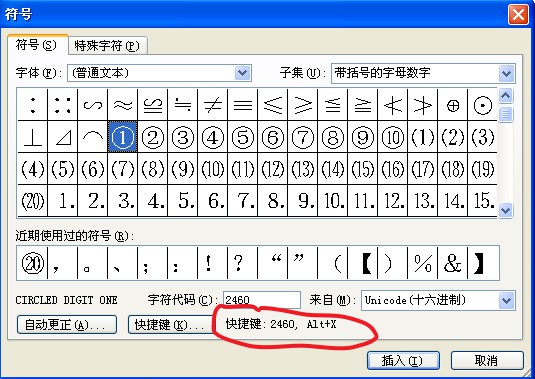Click the 插入(I) insert button
Image resolution: width=535 pixels, height=379 pixels.
tap(403, 360)
